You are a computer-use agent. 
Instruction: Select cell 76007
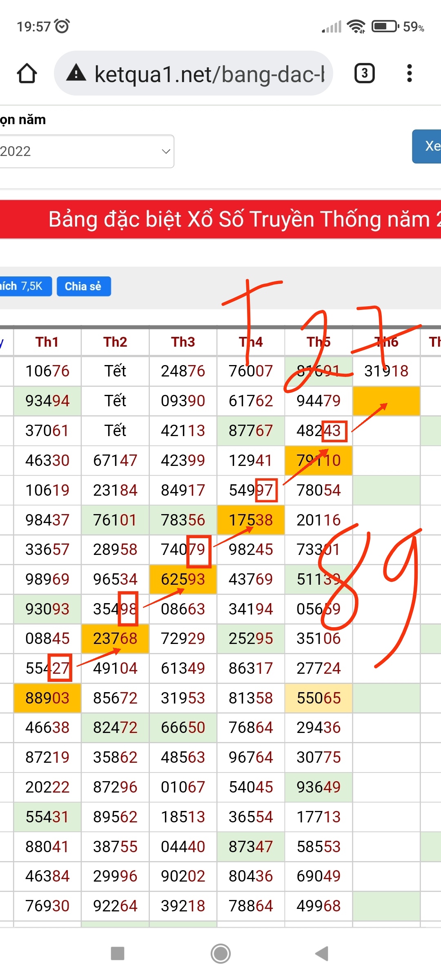pyautogui.click(x=251, y=371)
